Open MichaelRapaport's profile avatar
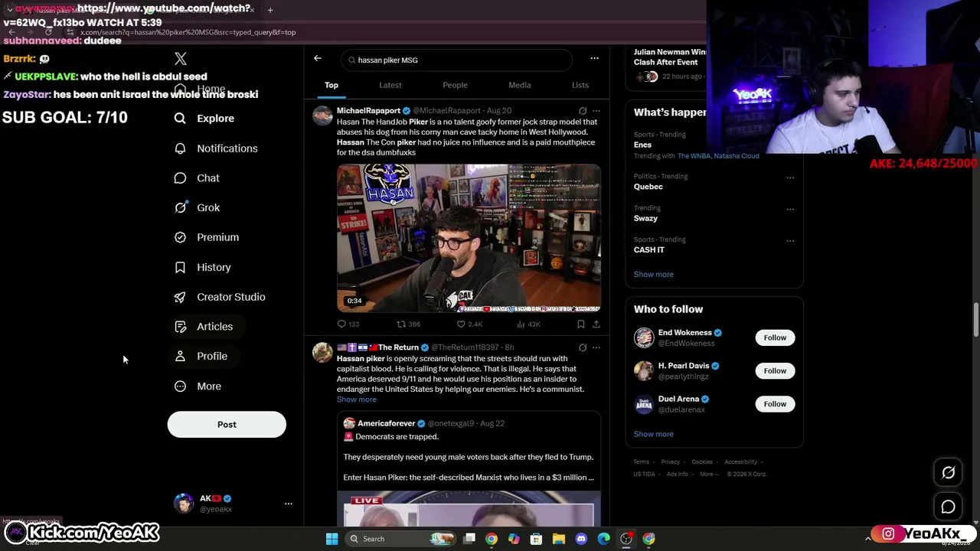Image resolution: width=980 pixels, height=551 pixels. pyautogui.click(x=322, y=116)
